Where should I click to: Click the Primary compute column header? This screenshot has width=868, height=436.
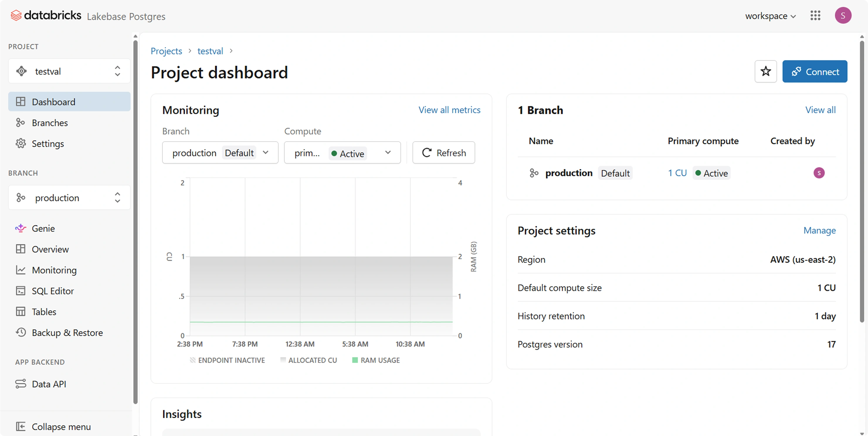(703, 141)
